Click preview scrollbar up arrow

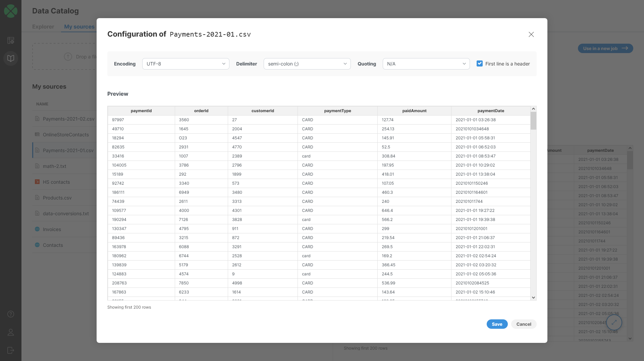pos(533,109)
